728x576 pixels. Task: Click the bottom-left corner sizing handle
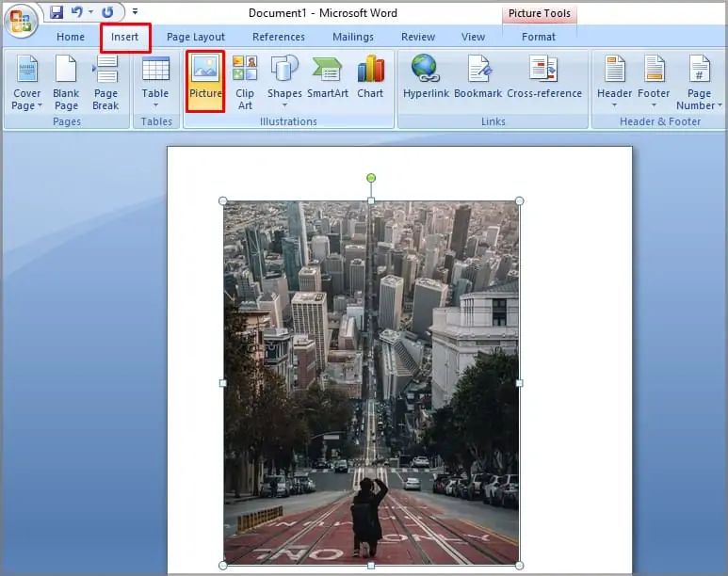click(223, 566)
